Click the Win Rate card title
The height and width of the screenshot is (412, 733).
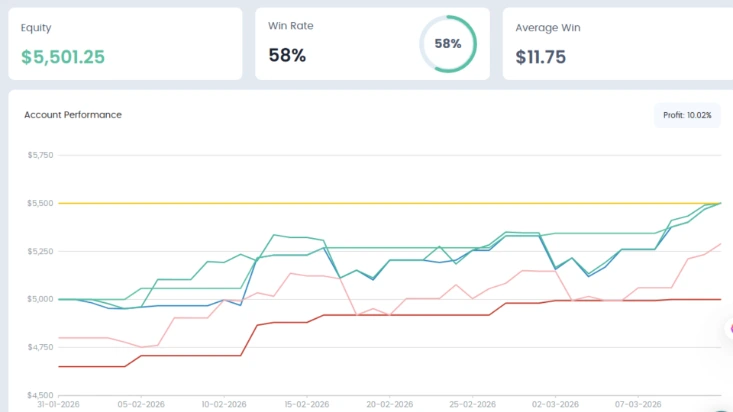291,26
